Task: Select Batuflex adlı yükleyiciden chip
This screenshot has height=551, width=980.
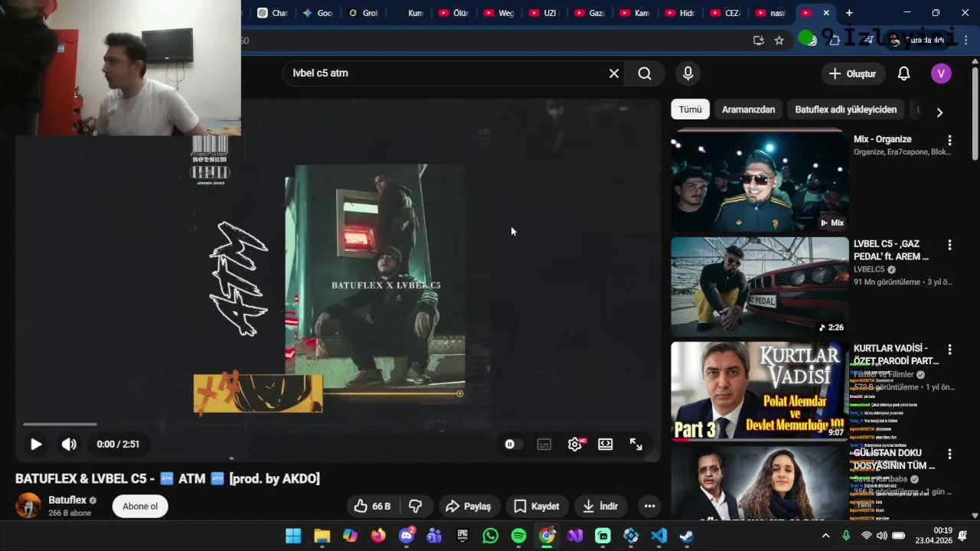Action: point(845,109)
